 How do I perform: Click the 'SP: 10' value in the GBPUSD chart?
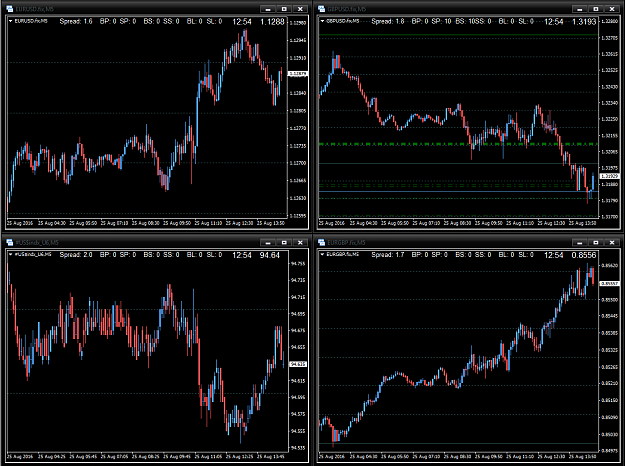click(441, 22)
